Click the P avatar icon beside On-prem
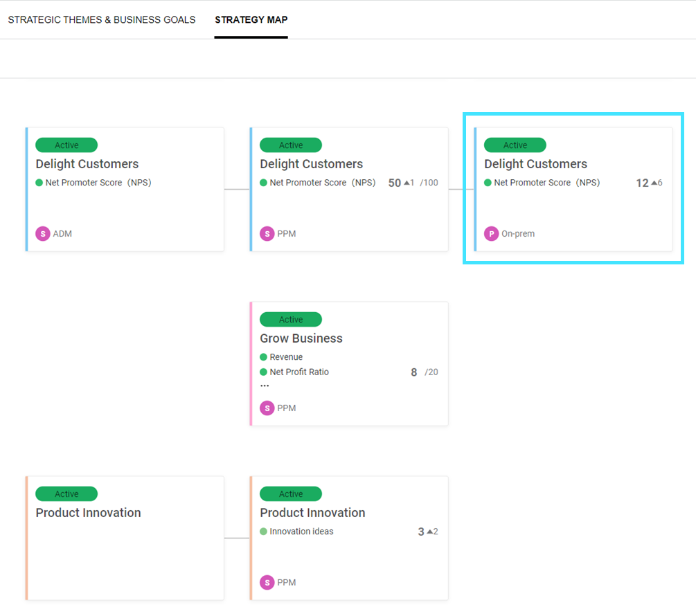 pos(492,234)
